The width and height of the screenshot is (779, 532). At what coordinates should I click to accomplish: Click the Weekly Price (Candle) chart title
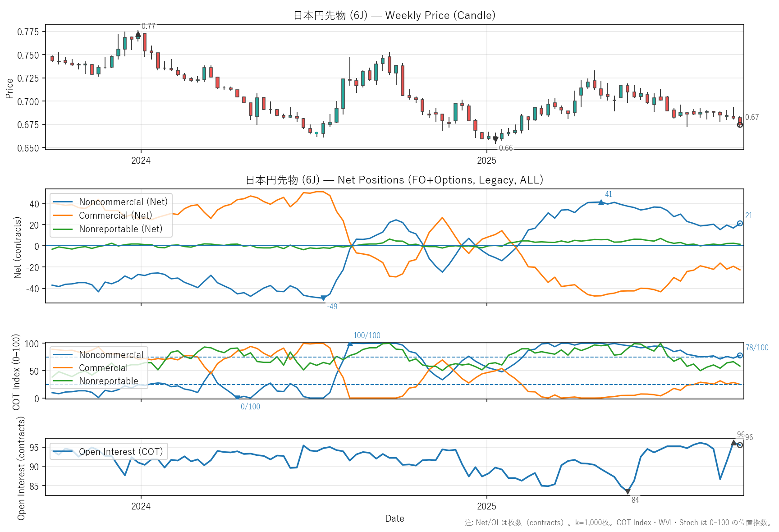click(x=394, y=15)
